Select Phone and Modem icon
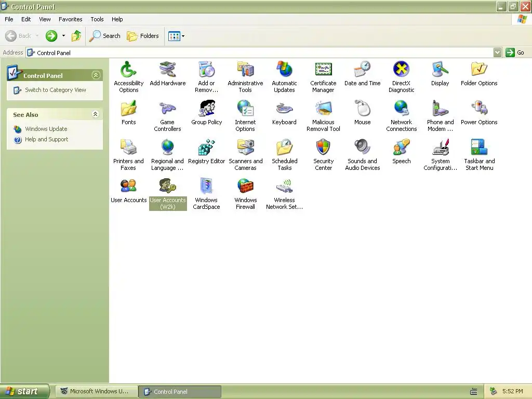 point(440,109)
